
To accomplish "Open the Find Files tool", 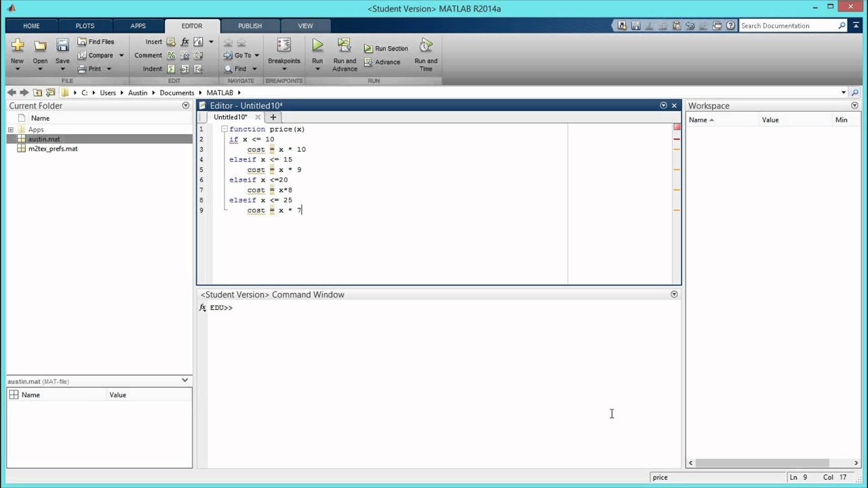I will pos(96,41).
